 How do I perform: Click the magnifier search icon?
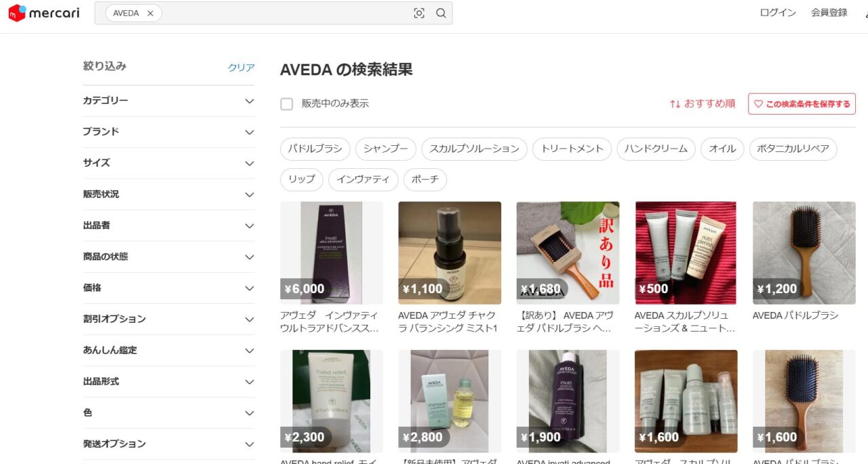point(441,13)
